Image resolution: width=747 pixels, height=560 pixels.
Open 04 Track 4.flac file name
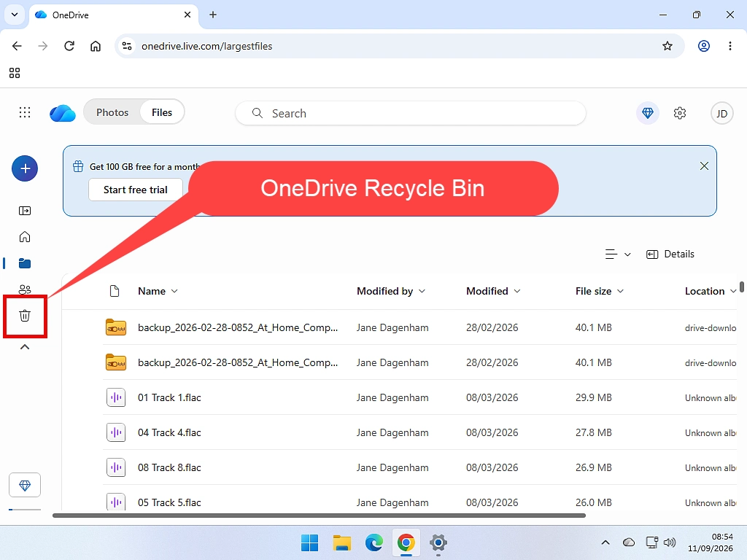(x=169, y=432)
